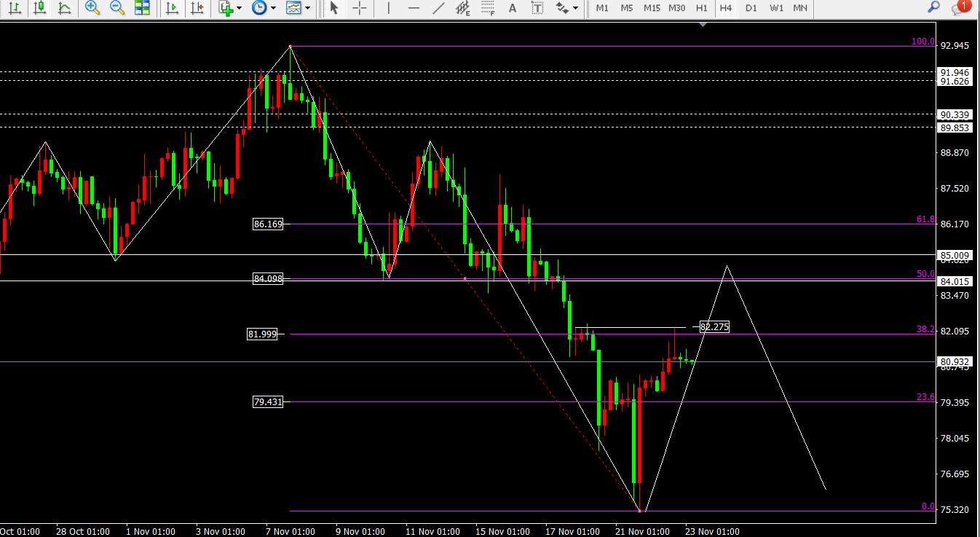The image size is (980, 537).
Task: Select the equidistant channel tool
Action: click(463, 8)
